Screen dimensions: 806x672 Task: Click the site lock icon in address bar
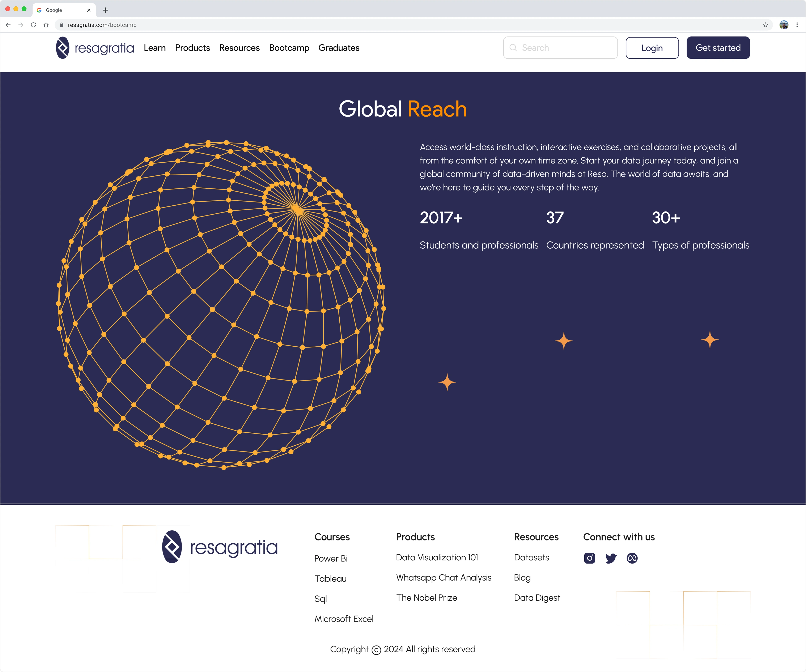61,25
